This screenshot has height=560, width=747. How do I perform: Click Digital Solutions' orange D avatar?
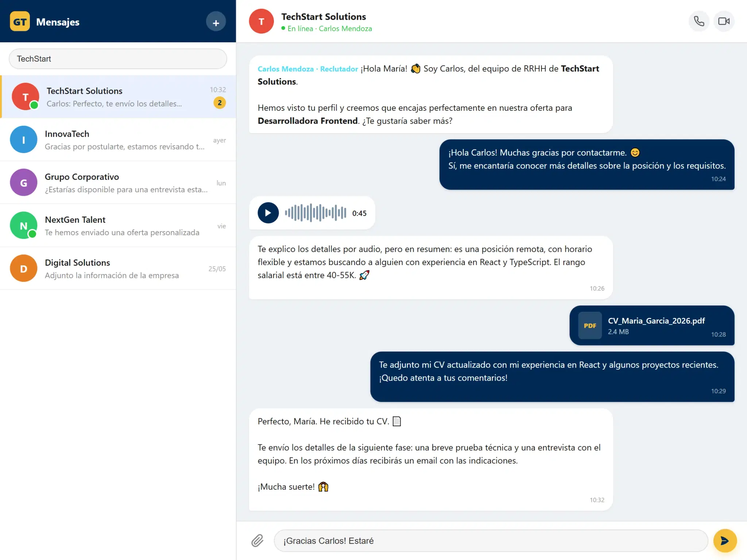pos(23,268)
